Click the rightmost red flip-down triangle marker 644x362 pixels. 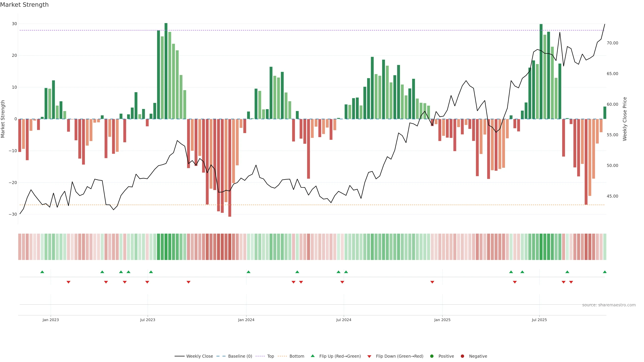(571, 282)
